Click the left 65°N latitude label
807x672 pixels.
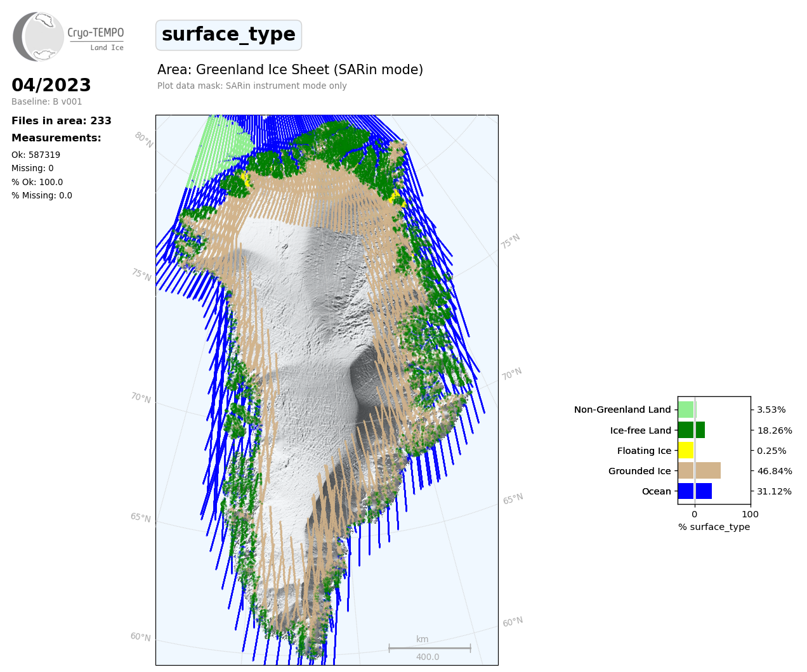141,517
